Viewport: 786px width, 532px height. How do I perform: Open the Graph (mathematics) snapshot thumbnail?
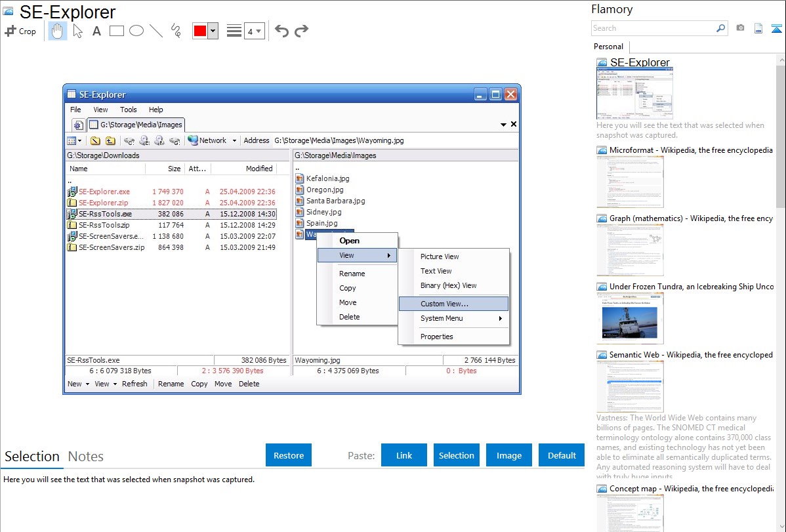[x=630, y=250]
